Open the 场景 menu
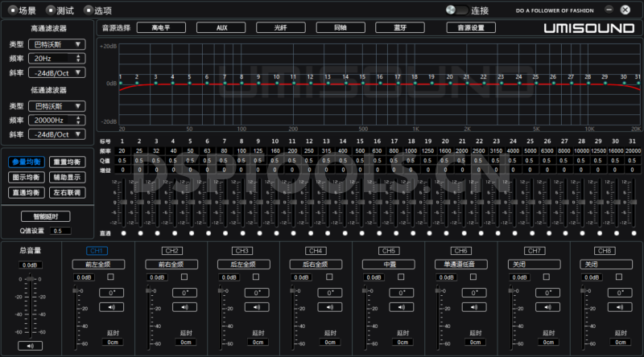Image resolution: width=644 pixels, height=357 pixels. tap(23, 10)
